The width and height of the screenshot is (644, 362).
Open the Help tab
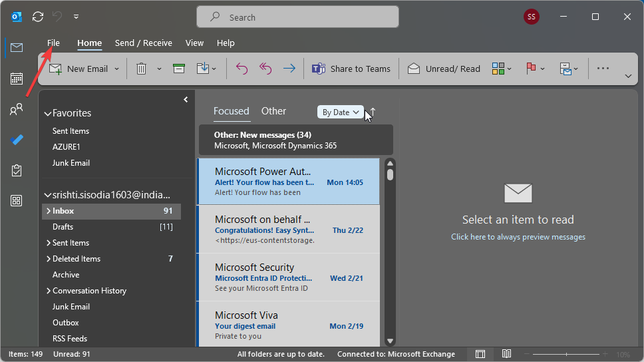(226, 43)
